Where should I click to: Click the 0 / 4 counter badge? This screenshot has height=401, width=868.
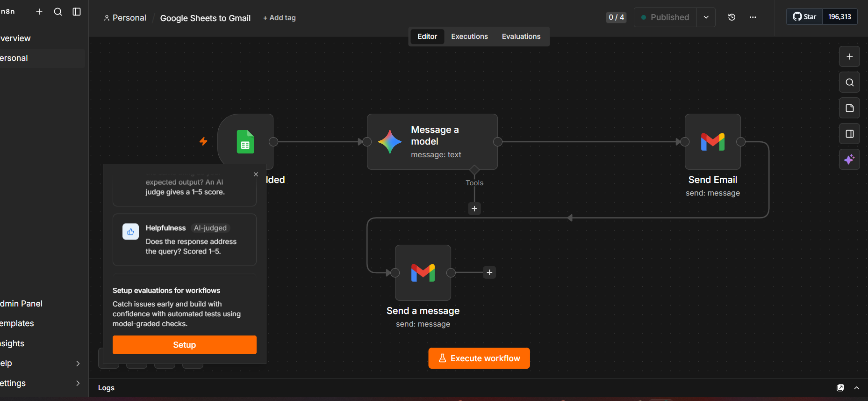(616, 17)
